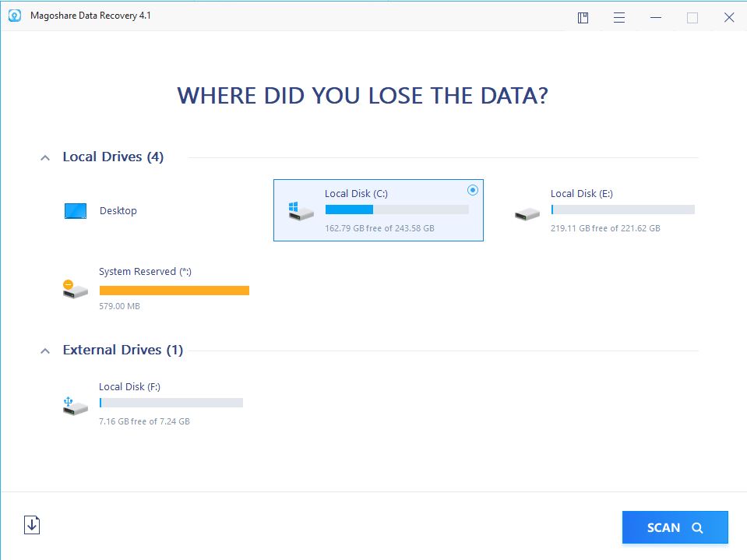Start scanning with the SCAN button
This screenshot has height=560, width=747.
click(675, 527)
